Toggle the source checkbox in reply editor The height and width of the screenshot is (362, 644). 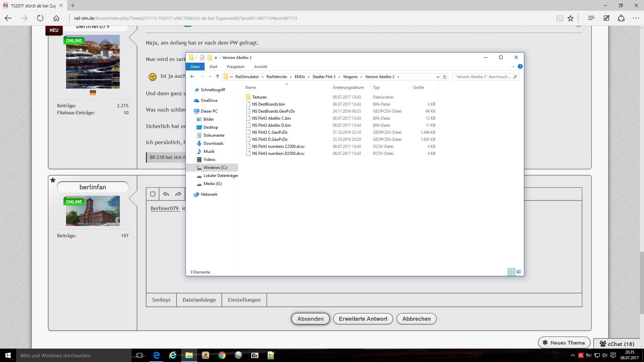coord(153,194)
